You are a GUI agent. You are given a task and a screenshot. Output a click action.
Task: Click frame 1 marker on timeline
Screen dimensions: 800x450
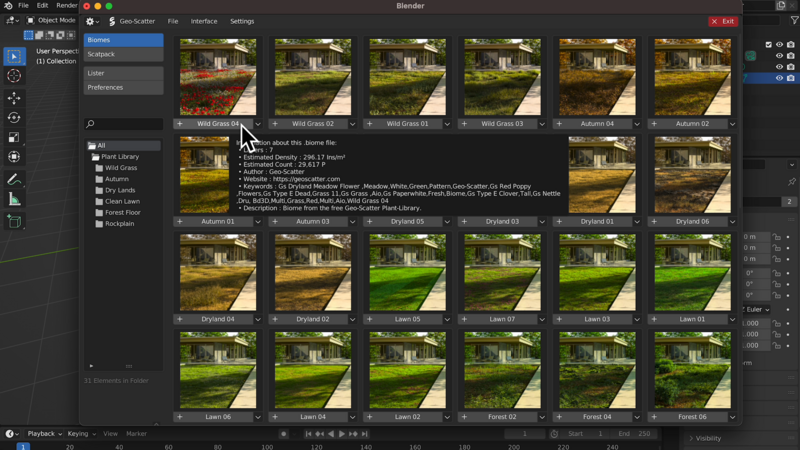23,446
